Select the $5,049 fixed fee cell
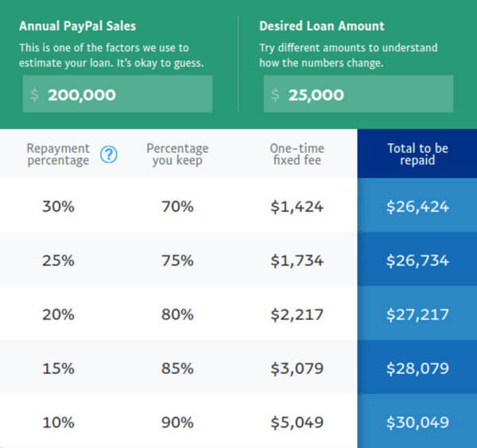 [x=297, y=423]
